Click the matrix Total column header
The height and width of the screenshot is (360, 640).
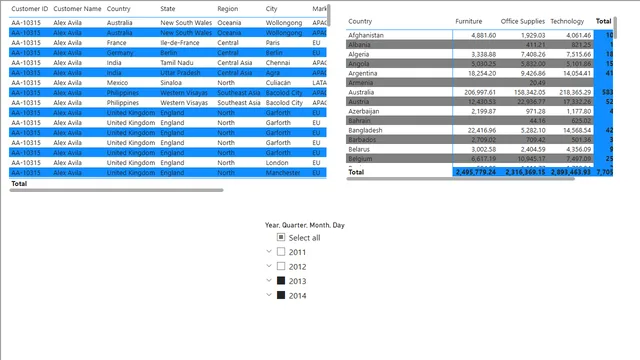[x=604, y=21]
